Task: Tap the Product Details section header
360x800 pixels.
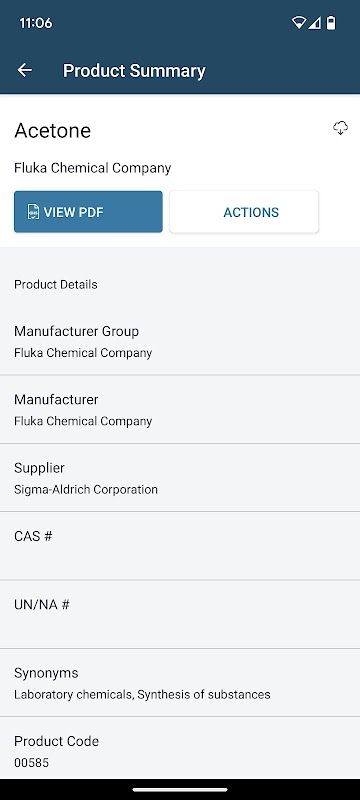Action: pos(56,284)
